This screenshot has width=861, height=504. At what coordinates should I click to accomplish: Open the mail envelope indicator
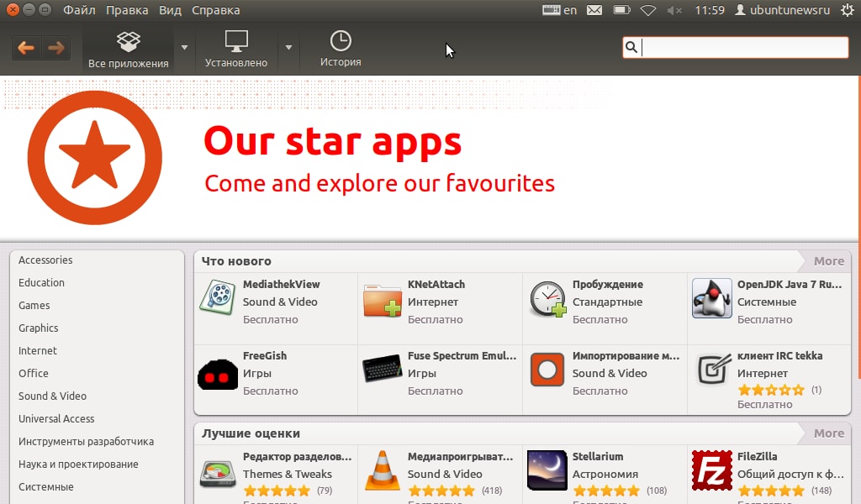tap(594, 10)
